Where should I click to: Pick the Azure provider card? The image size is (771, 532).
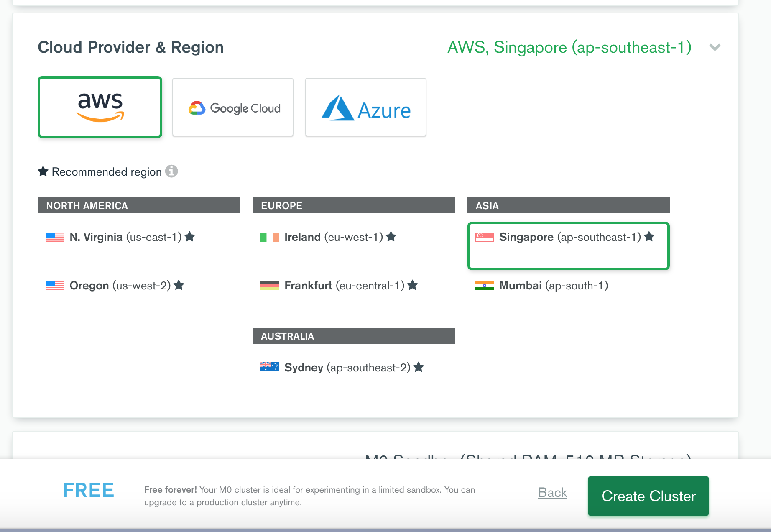366,107
